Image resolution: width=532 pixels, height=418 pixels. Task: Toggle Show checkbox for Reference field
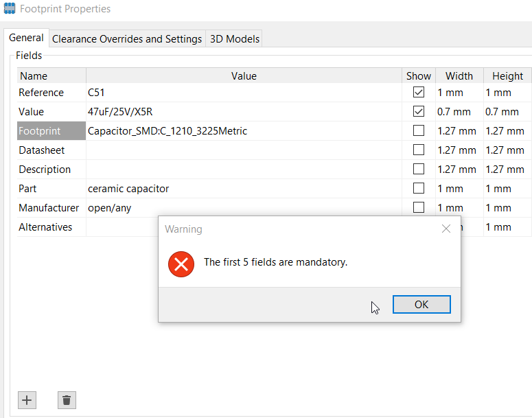click(x=418, y=92)
